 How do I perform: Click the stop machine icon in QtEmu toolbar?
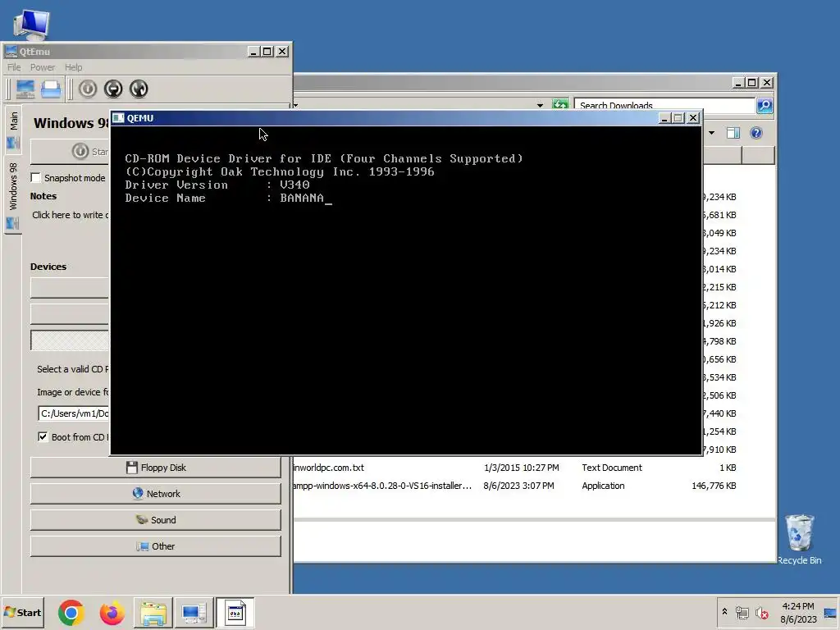point(113,89)
